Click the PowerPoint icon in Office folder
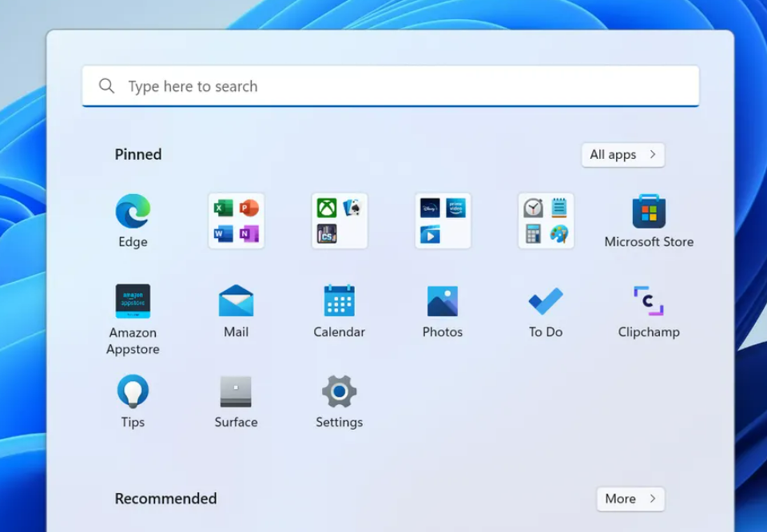The height and width of the screenshot is (532, 767). [x=249, y=208]
